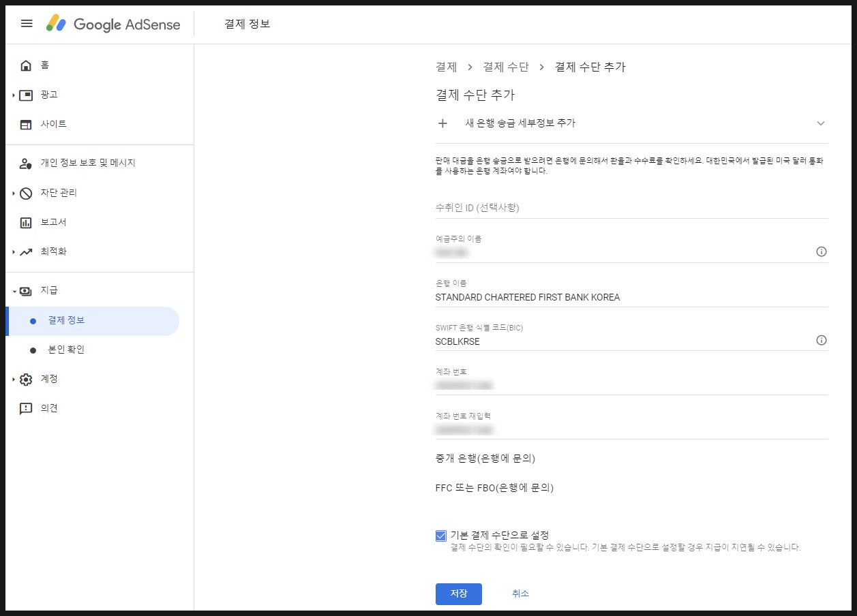Go to 결제 수단 breadcrumb link

coord(505,67)
